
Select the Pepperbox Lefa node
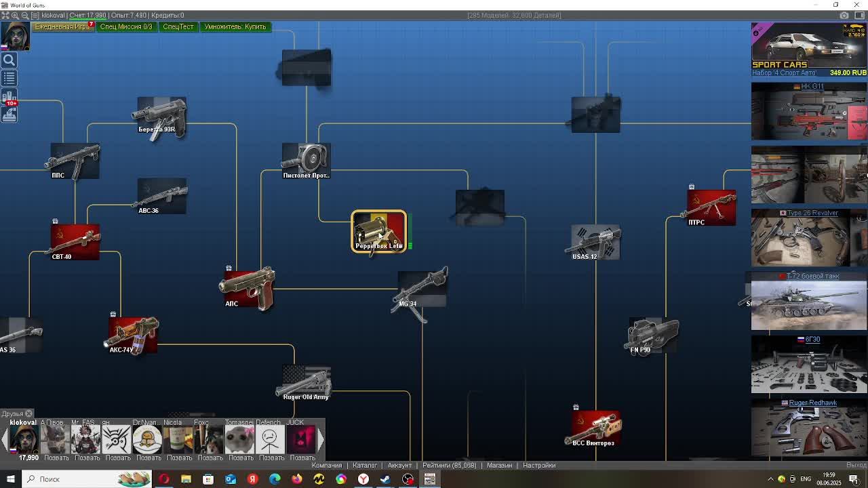point(379,231)
